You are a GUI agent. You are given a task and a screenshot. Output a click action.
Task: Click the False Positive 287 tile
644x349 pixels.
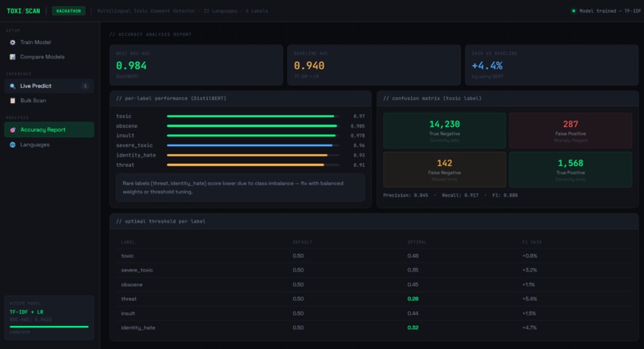coord(570,130)
